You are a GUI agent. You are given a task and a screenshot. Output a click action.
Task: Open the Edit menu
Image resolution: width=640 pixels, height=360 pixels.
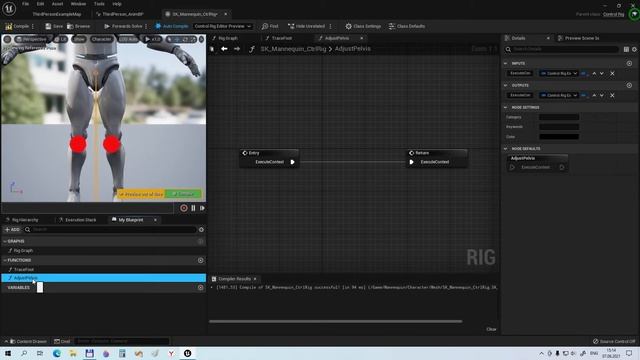pos(40,4)
